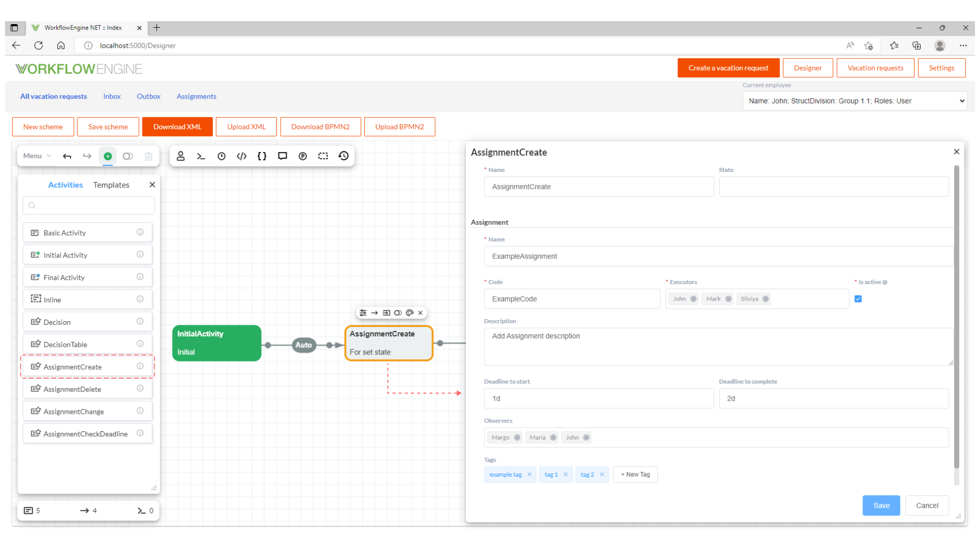Screen dimensions: 980x552
Task: Click the green add activity plus icon
Action: [108, 156]
